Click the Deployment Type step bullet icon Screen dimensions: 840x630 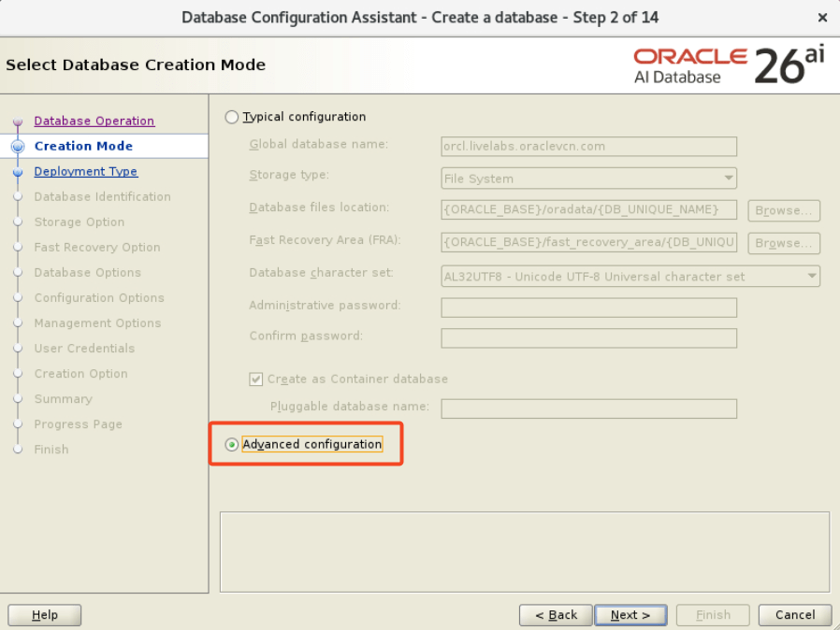pyautogui.click(x=17, y=172)
